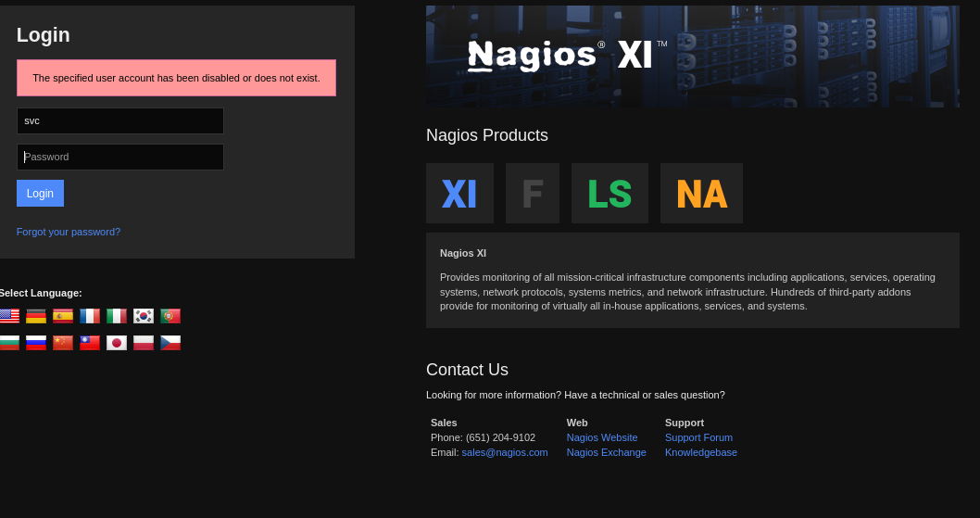The image size is (980, 518).
Task: Select the Russian flag language
Action: (x=36, y=343)
